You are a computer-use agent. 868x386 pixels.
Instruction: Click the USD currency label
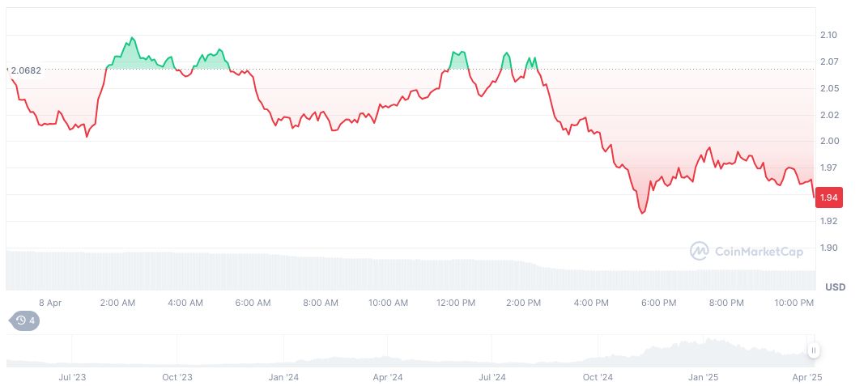pos(835,287)
